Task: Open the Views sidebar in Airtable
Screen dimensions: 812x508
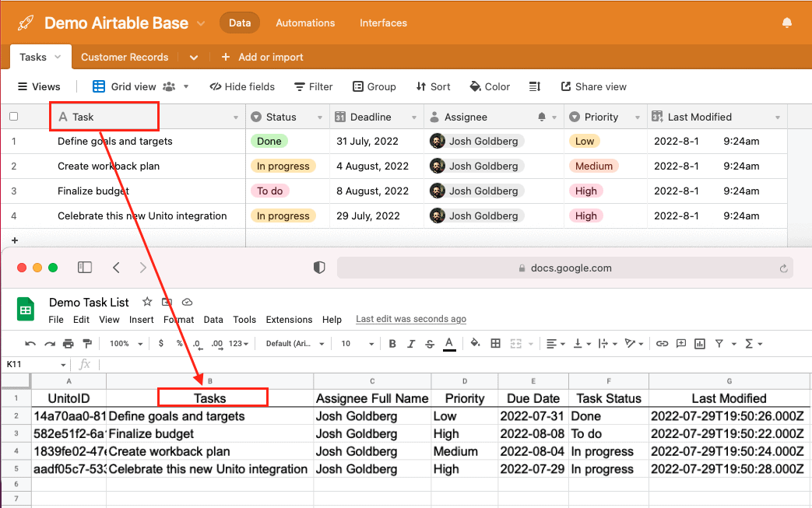Action: click(x=39, y=86)
